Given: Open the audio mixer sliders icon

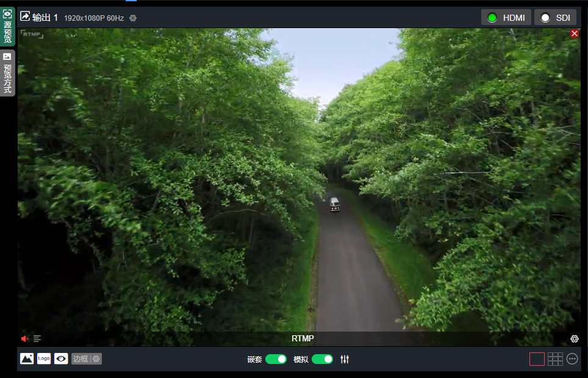Looking at the screenshot, I should tap(345, 359).
